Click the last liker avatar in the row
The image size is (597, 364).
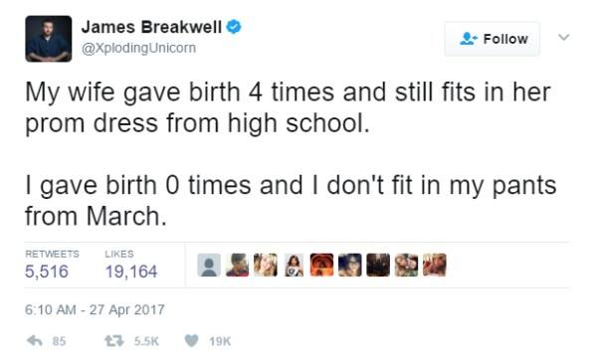435,265
